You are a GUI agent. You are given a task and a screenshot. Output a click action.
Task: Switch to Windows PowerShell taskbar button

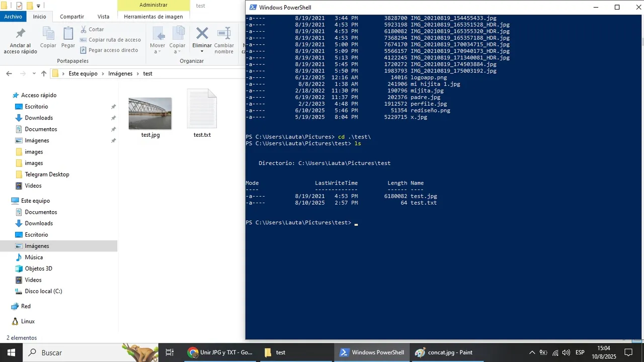click(372, 352)
